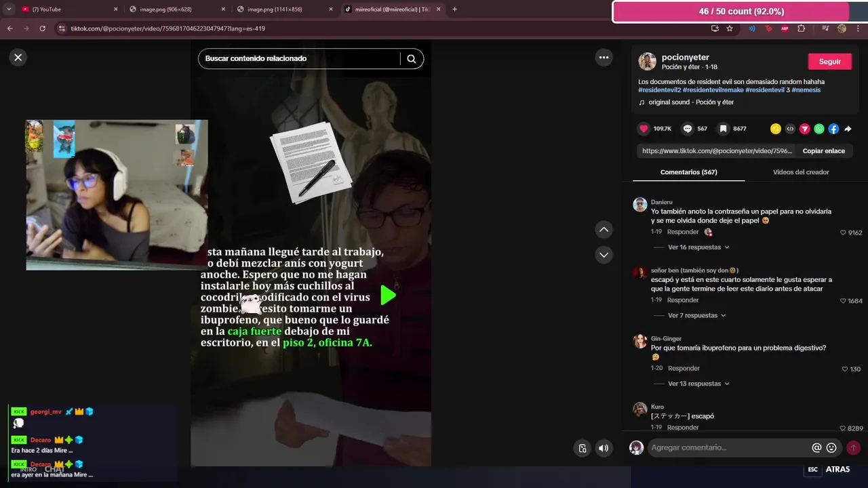Viewport: 868px width, 488px height.
Task: Reply to Gin-Ginger's comment via Responder
Action: point(684,369)
